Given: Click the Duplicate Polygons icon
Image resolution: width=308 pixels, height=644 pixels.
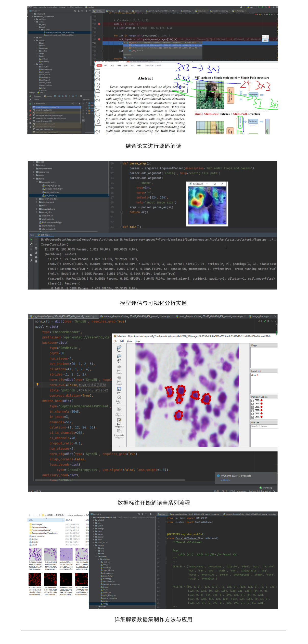Looking at the screenshot, I should [x=119, y=431].
